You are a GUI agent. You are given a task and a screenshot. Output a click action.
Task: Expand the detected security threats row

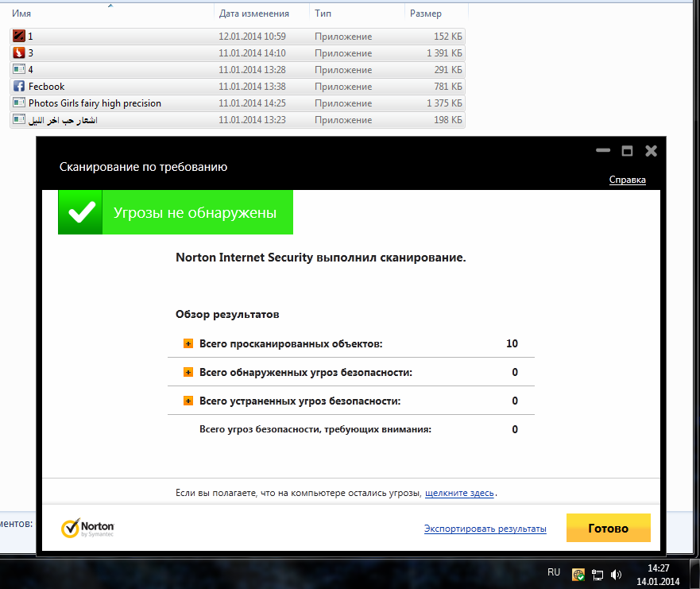[x=188, y=372]
